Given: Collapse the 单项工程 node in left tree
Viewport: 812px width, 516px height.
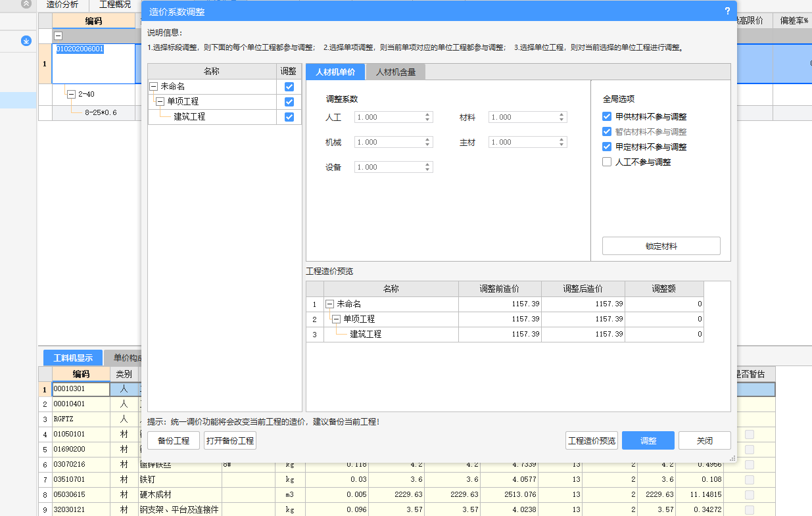Looking at the screenshot, I should click(x=160, y=101).
